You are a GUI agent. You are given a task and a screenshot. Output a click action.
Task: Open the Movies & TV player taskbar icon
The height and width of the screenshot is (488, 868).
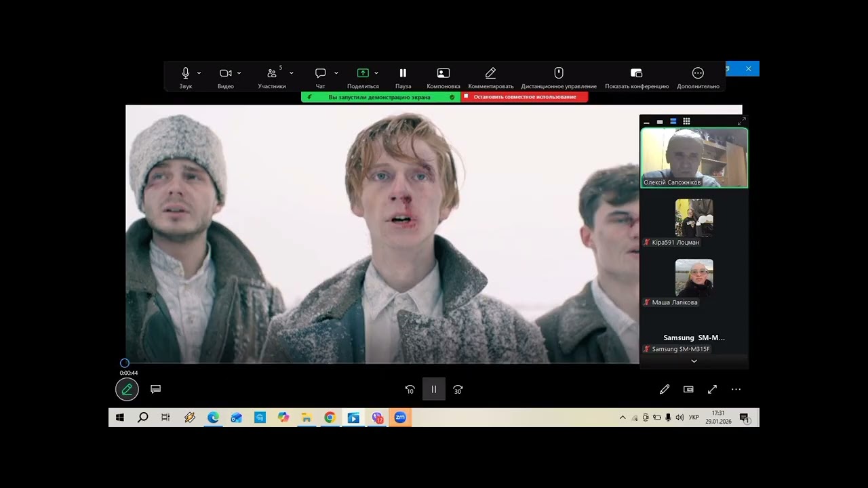[x=353, y=418]
